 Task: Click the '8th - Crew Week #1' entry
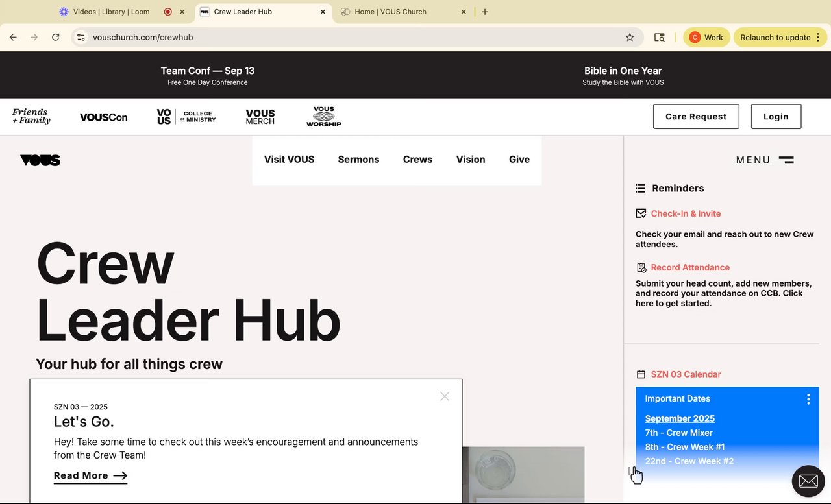684,447
